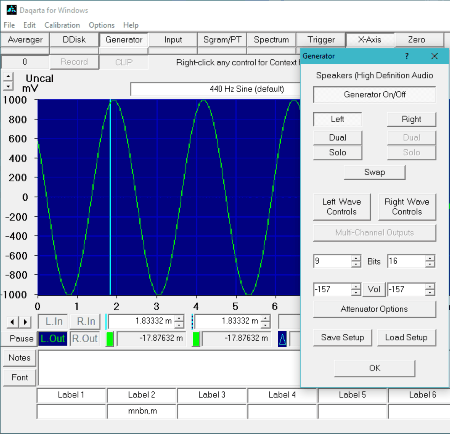This screenshot has height=434, width=450.
Task: Click the dotted cursor green indicator
Action: pyautogui.click(x=196, y=339)
